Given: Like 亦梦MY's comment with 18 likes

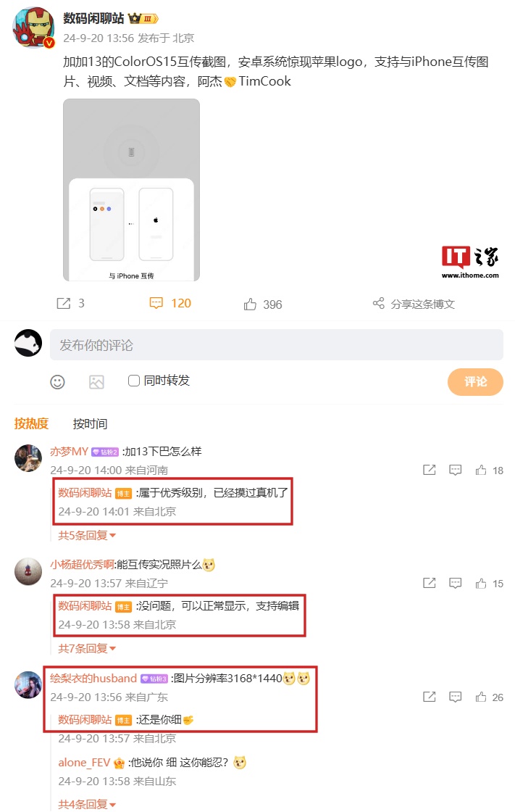Looking at the screenshot, I should pos(481,470).
